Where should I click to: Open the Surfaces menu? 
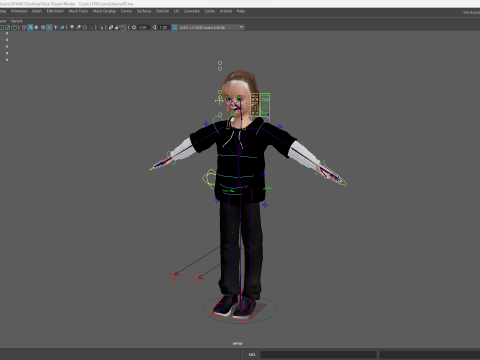coord(144,11)
